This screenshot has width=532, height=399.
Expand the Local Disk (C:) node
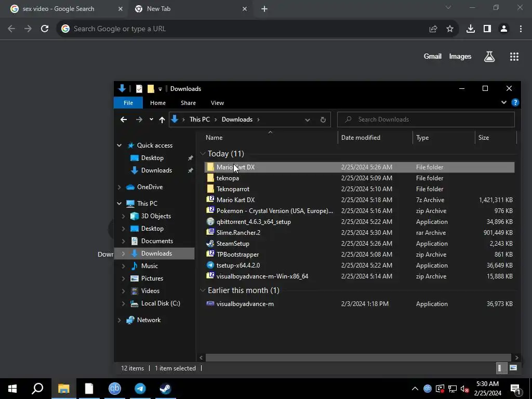(123, 303)
